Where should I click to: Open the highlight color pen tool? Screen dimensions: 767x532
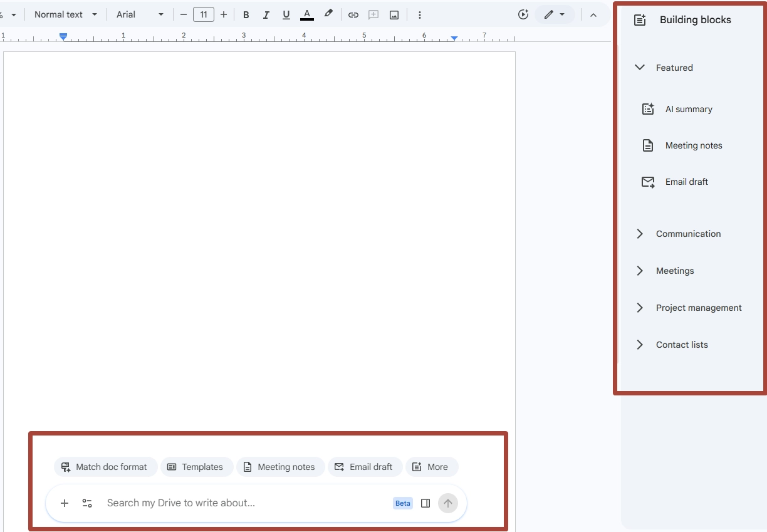coord(328,14)
